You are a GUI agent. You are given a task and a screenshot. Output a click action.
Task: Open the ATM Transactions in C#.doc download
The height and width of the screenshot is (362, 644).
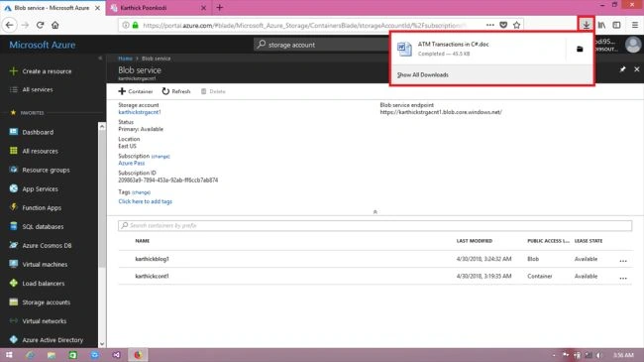tap(479, 49)
